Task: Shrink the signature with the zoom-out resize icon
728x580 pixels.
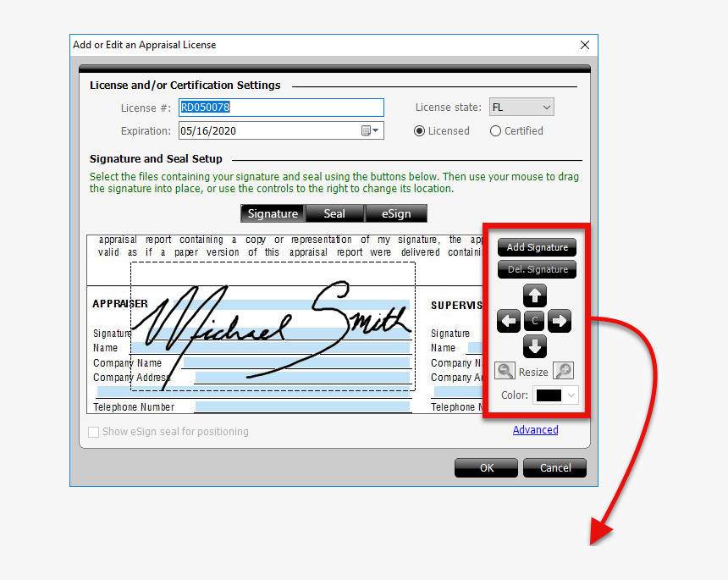Action: (x=505, y=370)
